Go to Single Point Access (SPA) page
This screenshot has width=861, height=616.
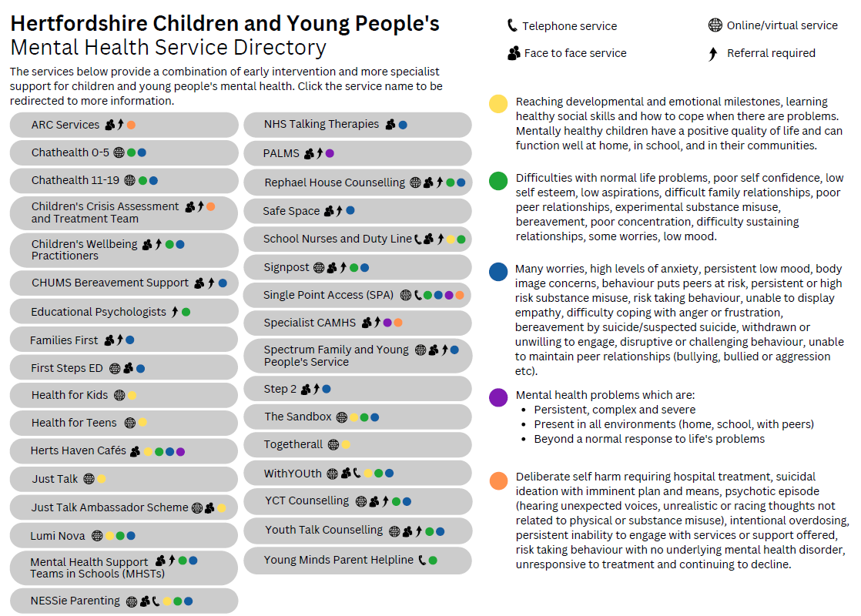click(328, 295)
